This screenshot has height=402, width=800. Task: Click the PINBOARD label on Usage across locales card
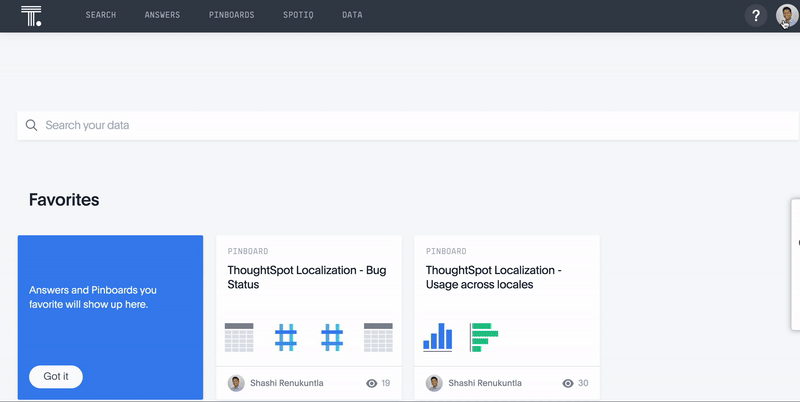[x=446, y=251]
